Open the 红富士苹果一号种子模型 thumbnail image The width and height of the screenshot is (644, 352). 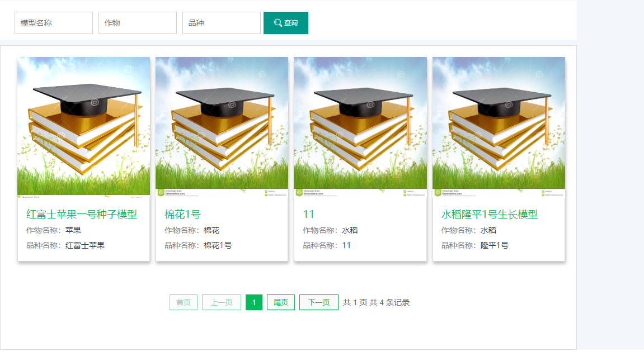point(83,127)
